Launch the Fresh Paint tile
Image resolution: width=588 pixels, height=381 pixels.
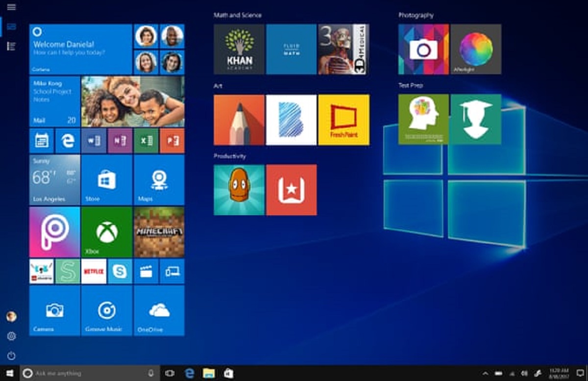pos(343,120)
